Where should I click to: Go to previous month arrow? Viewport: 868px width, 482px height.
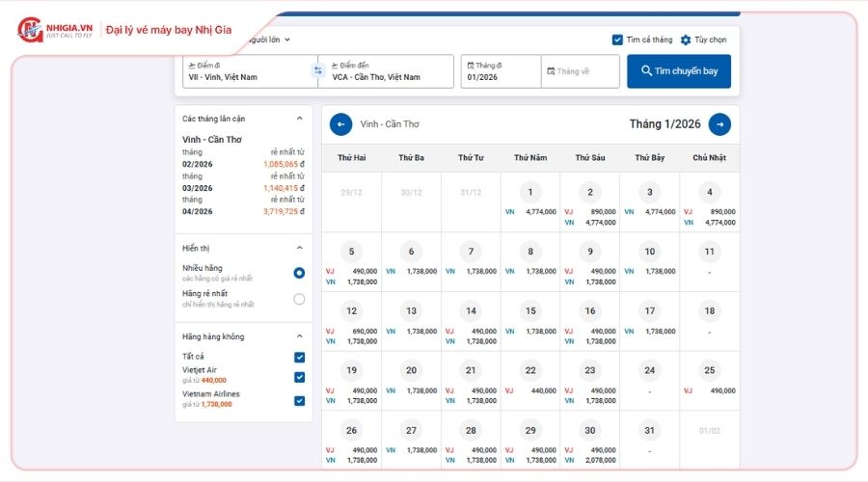click(340, 124)
